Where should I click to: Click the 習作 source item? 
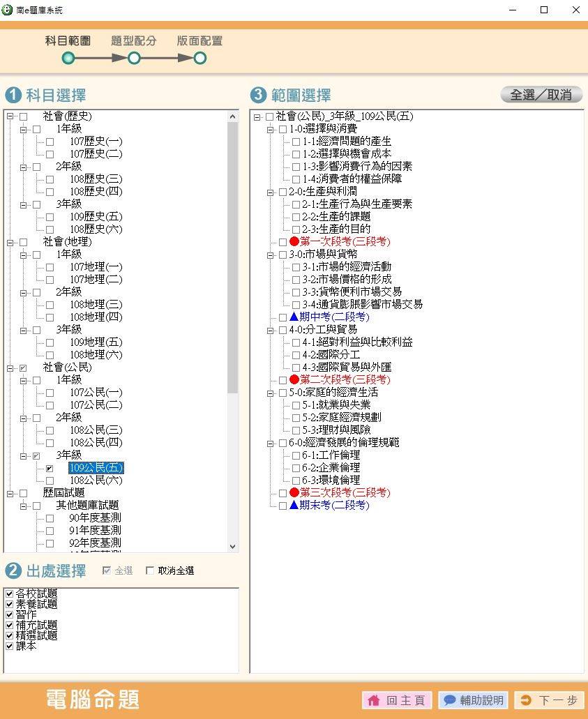point(26,614)
